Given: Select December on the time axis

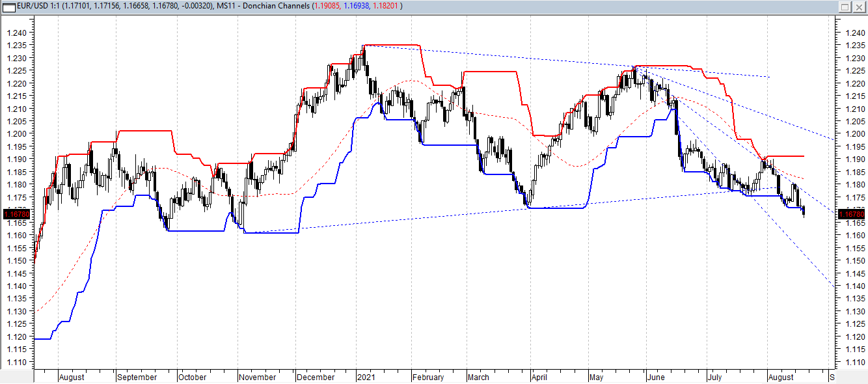Looking at the screenshot, I should pos(316,377).
